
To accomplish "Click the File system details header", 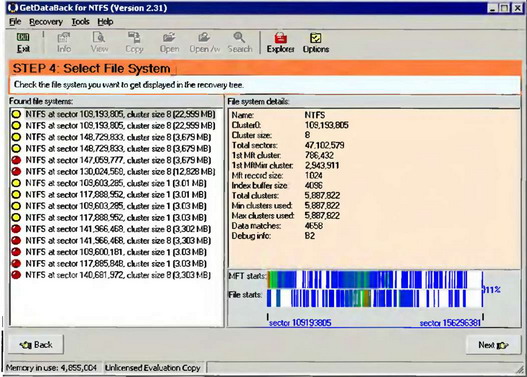I will pos(258,101).
